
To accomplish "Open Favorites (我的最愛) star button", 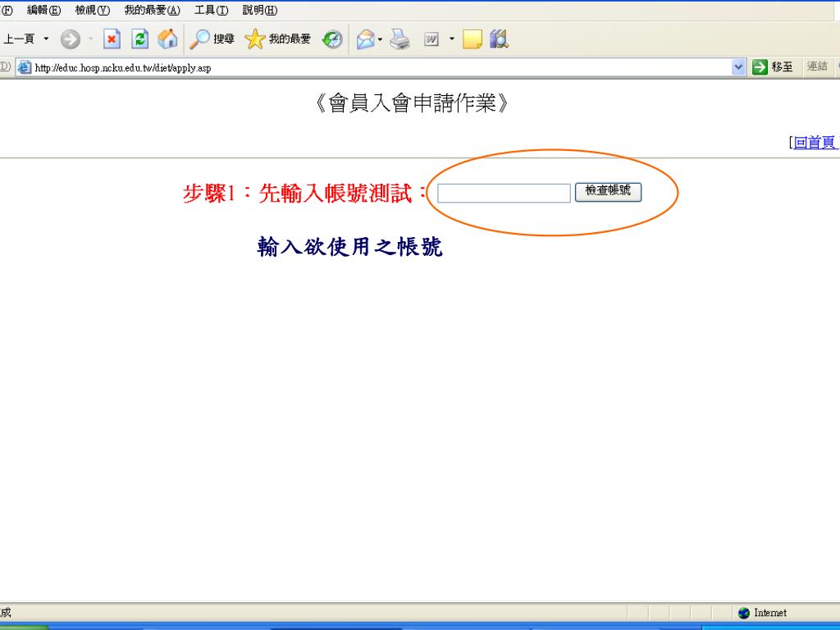I will (x=277, y=39).
